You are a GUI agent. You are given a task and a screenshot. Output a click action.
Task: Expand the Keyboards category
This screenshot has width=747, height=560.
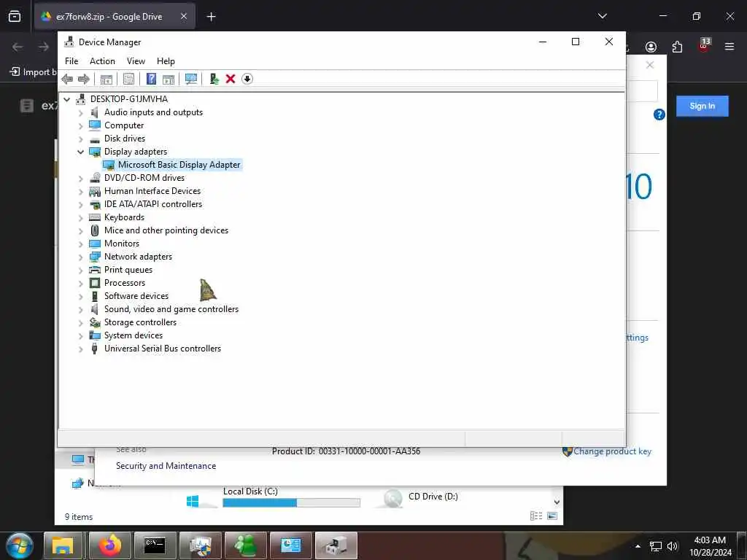pos(80,217)
